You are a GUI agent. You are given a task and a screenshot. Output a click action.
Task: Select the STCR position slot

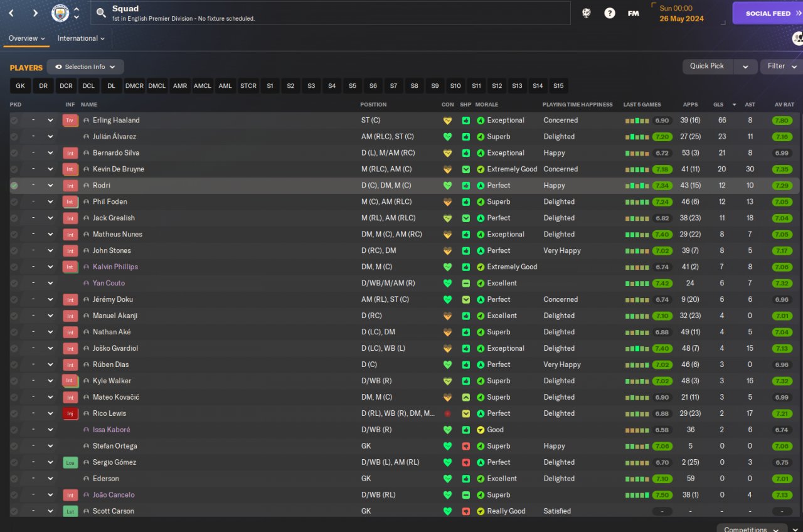(x=248, y=86)
